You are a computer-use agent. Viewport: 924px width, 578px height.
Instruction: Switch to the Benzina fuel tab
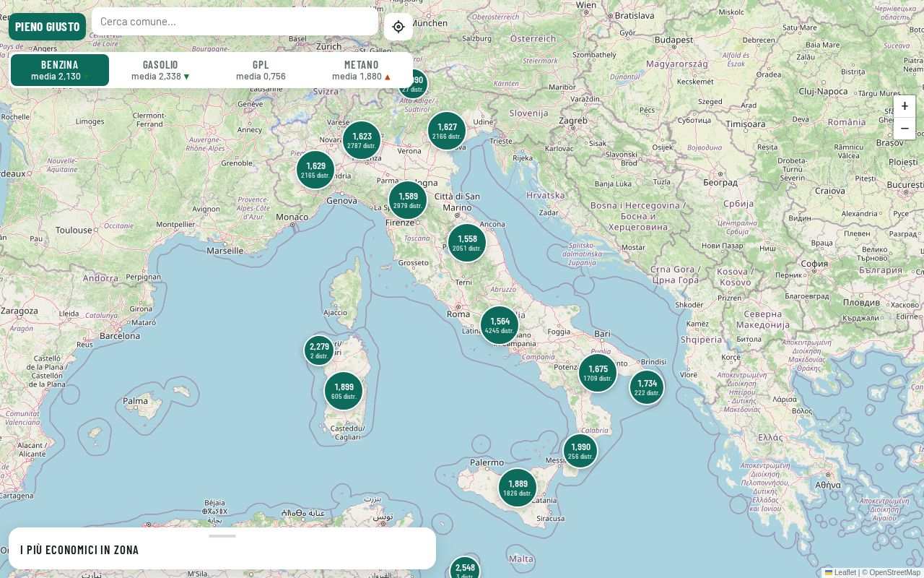point(60,70)
